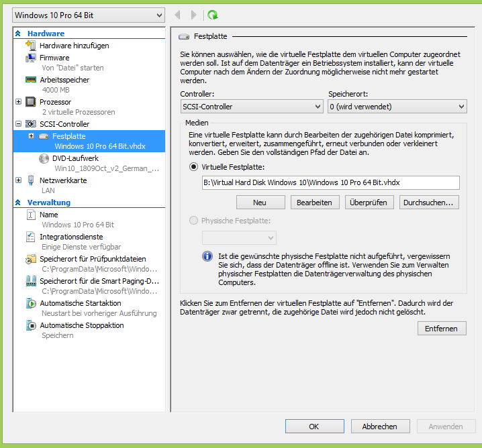Click the DVD-Laufwerk disc icon
Image resolution: width=482 pixels, height=448 pixels.
click(x=44, y=158)
